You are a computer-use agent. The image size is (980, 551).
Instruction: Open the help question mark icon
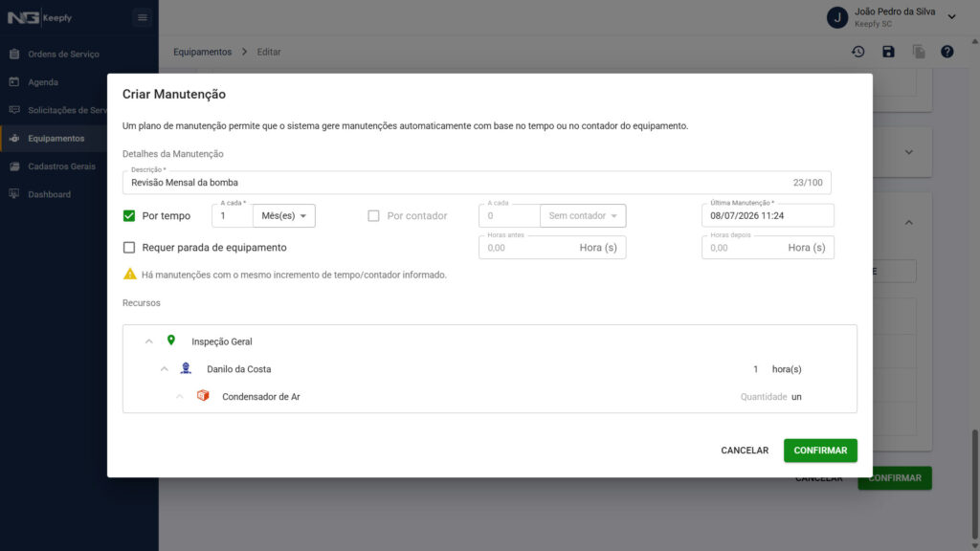pyautogui.click(x=947, y=52)
